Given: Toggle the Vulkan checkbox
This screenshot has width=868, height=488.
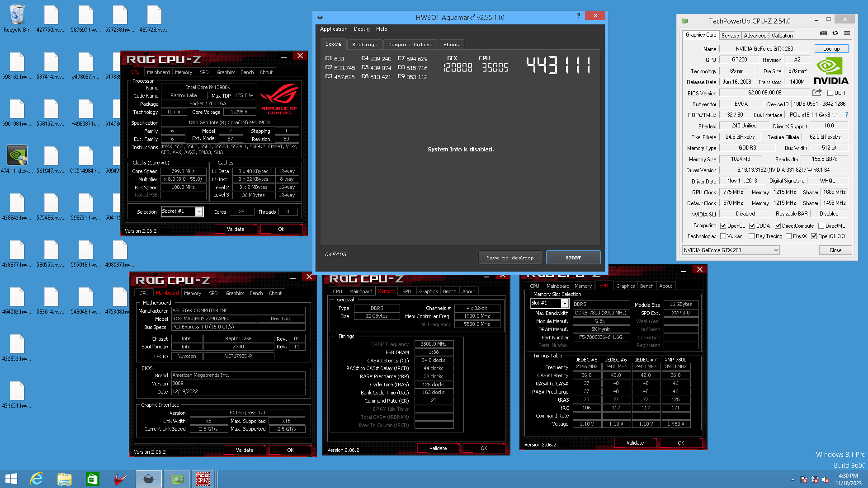Looking at the screenshot, I should click(723, 236).
